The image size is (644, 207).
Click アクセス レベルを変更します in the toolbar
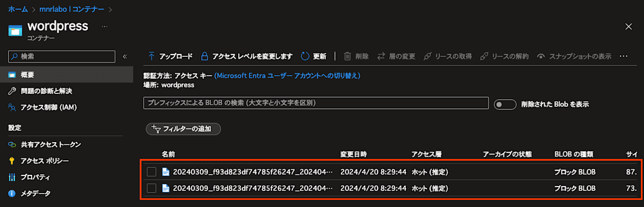pos(246,56)
